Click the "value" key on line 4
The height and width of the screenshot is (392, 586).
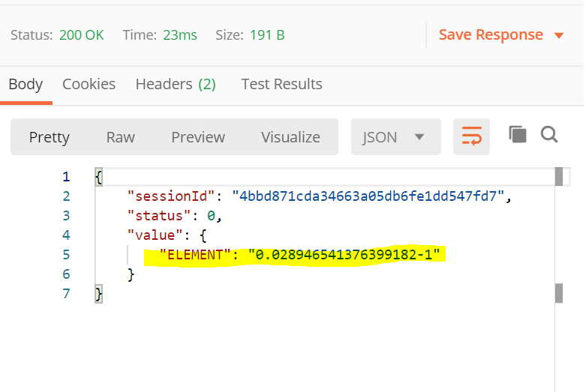(x=155, y=235)
